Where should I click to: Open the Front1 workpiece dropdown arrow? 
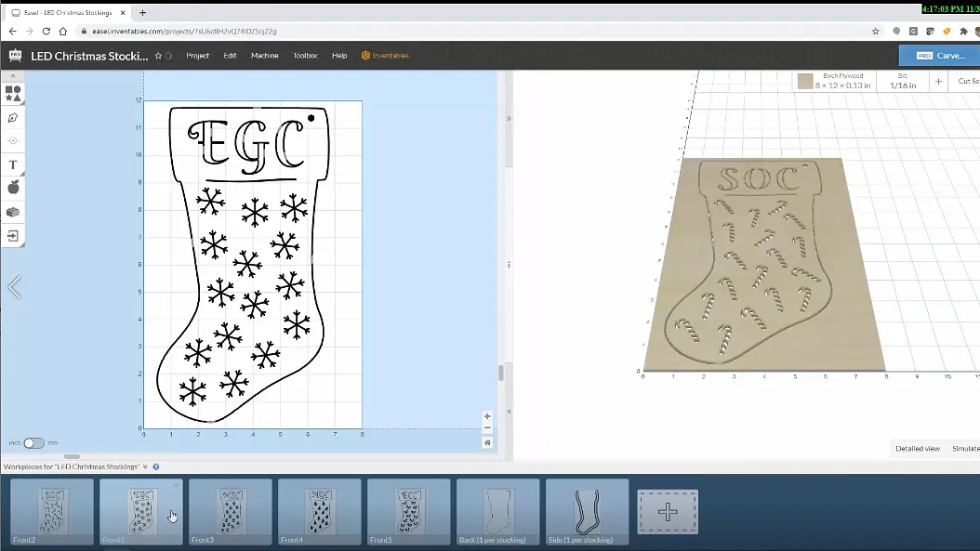pyautogui.click(x=176, y=485)
